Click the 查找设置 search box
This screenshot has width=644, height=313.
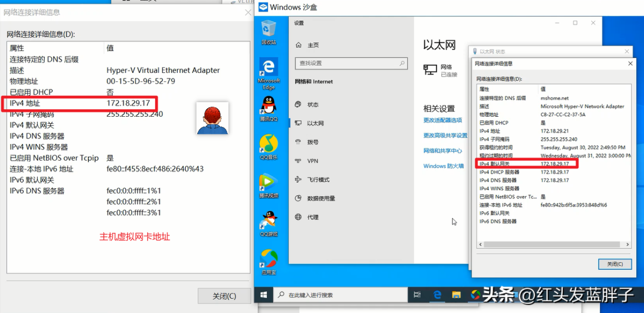point(351,63)
